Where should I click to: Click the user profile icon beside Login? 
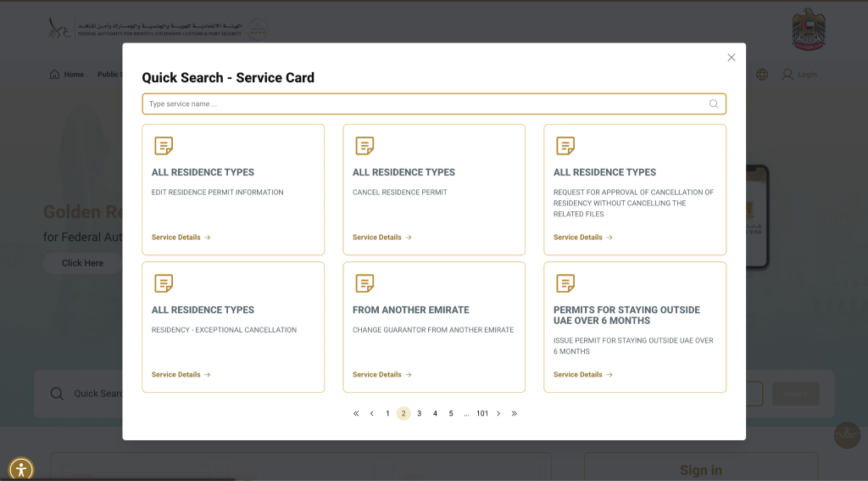(787, 75)
